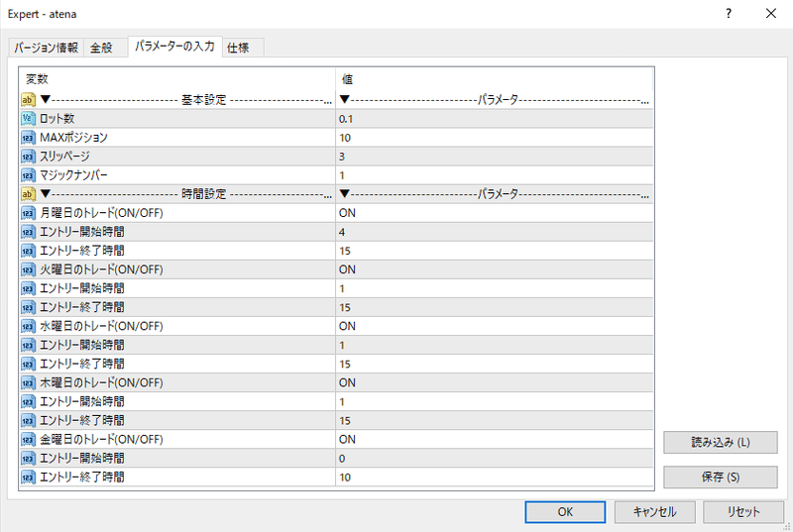Close the Expert - atena dialog

pos(771,14)
